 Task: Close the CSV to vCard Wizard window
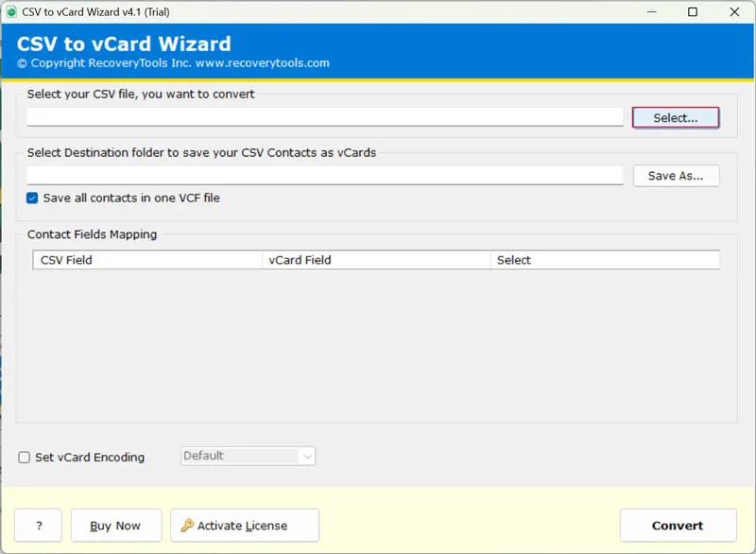733,12
